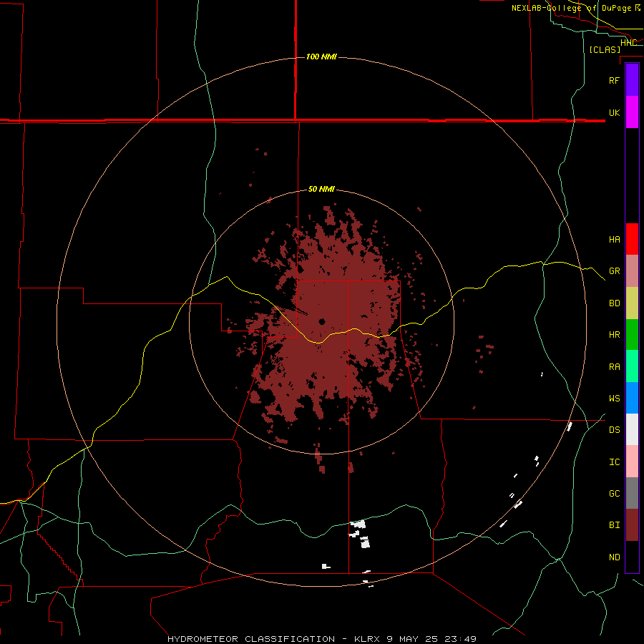Click the RF legend label text

(614, 80)
